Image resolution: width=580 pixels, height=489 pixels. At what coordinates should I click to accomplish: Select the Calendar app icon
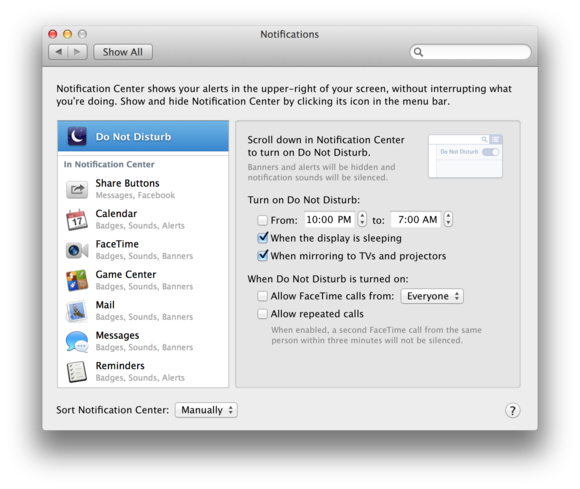click(x=77, y=220)
